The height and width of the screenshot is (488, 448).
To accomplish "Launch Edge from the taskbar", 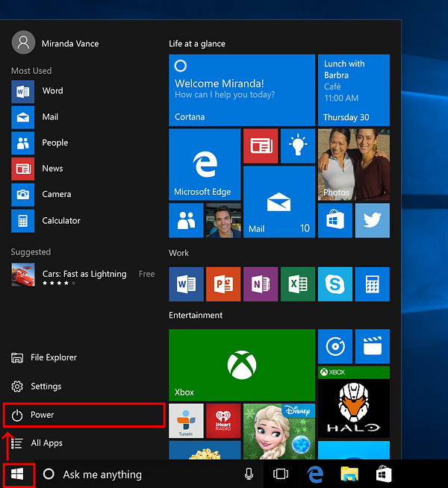I will (315, 475).
